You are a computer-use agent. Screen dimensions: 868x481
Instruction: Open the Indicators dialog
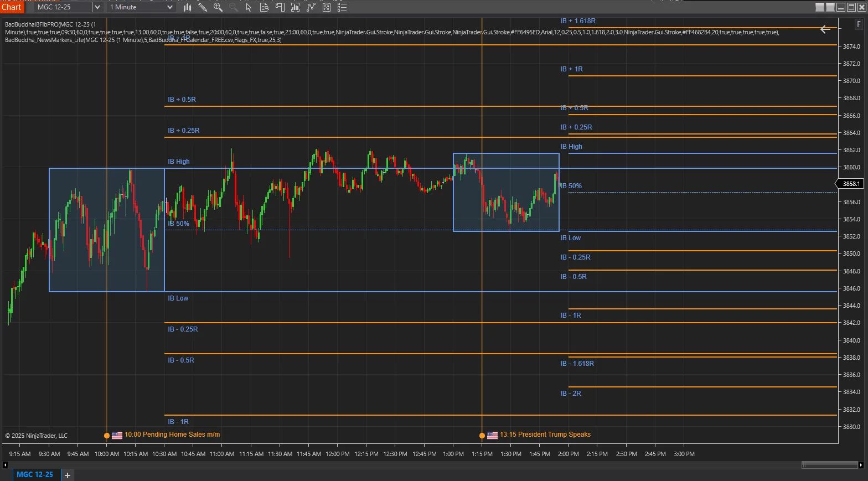pos(311,7)
